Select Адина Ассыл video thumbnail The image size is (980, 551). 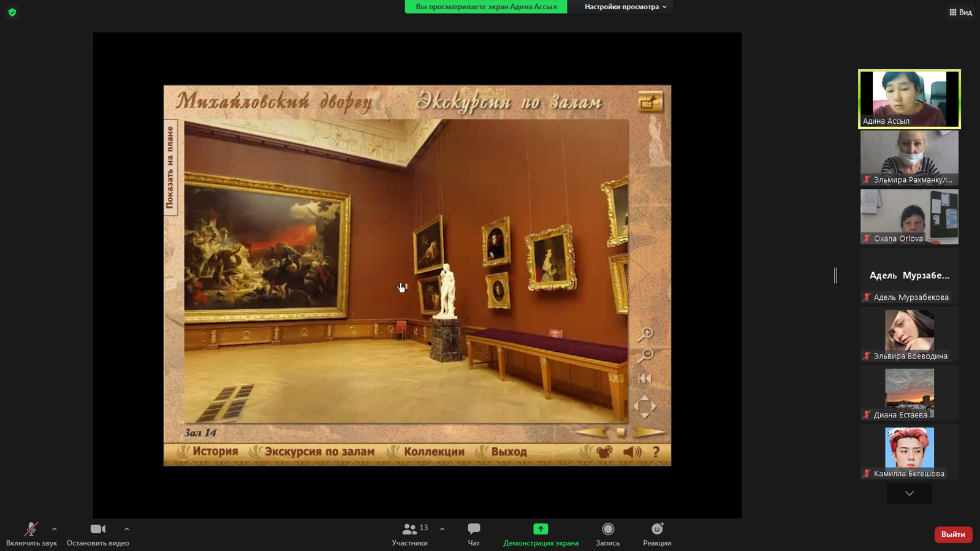[x=910, y=99]
